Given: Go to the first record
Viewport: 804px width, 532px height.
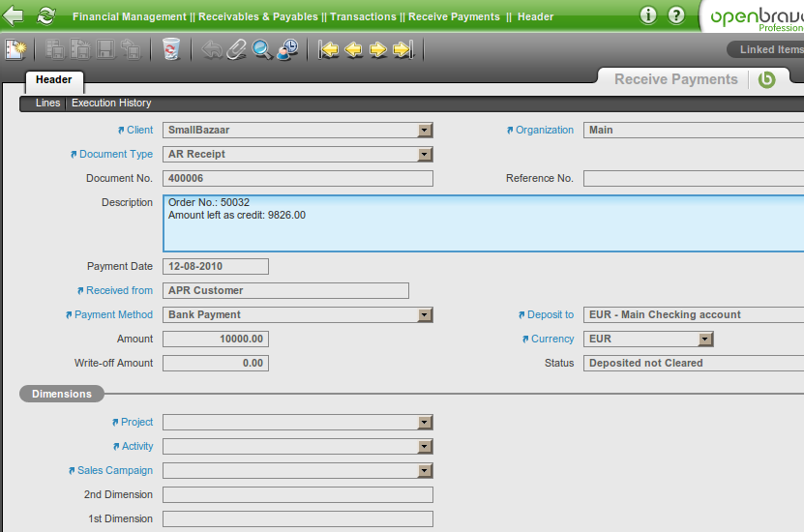Looking at the screenshot, I should coord(329,50).
